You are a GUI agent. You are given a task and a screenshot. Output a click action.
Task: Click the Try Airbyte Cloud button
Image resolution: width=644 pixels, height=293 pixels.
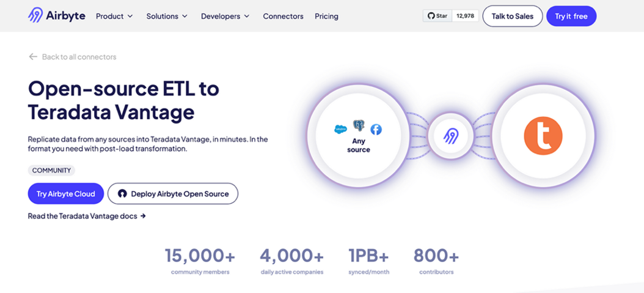pos(66,193)
